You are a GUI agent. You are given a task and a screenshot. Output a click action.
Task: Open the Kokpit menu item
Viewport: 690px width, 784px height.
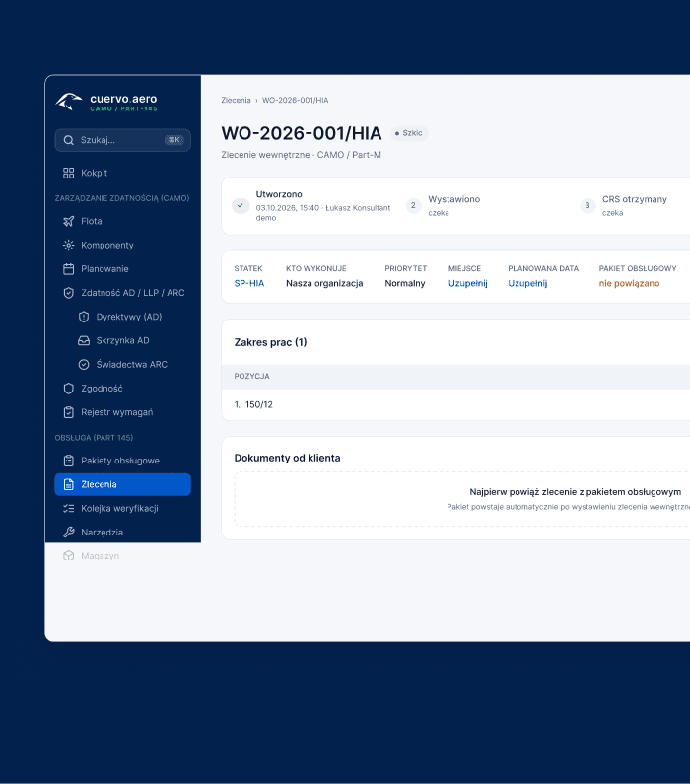[122, 173]
